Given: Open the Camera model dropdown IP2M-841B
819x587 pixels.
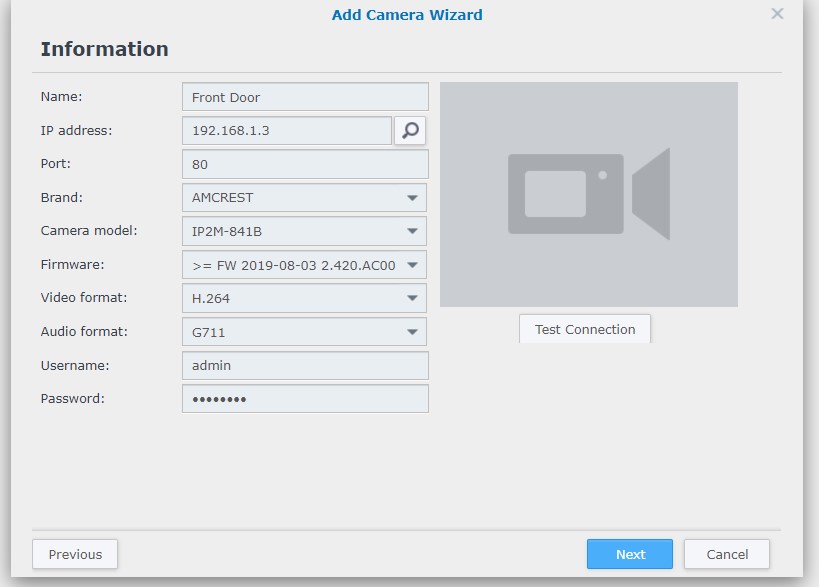Looking at the screenshot, I should tap(305, 231).
